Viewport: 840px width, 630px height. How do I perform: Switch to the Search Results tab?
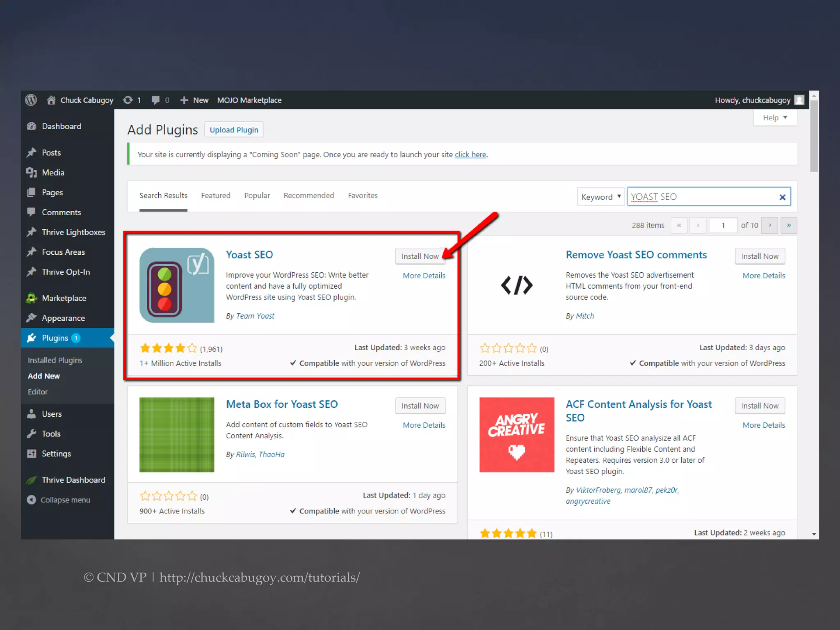pos(163,196)
